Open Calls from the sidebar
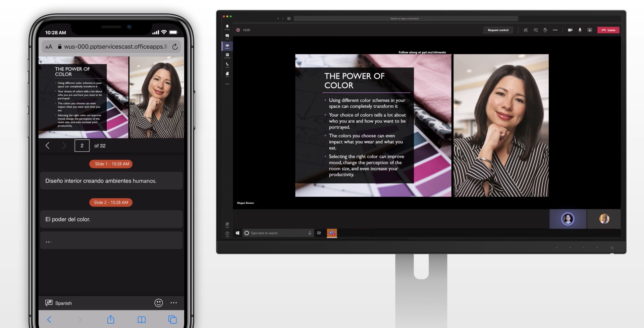The image size is (644, 328). pyautogui.click(x=227, y=64)
